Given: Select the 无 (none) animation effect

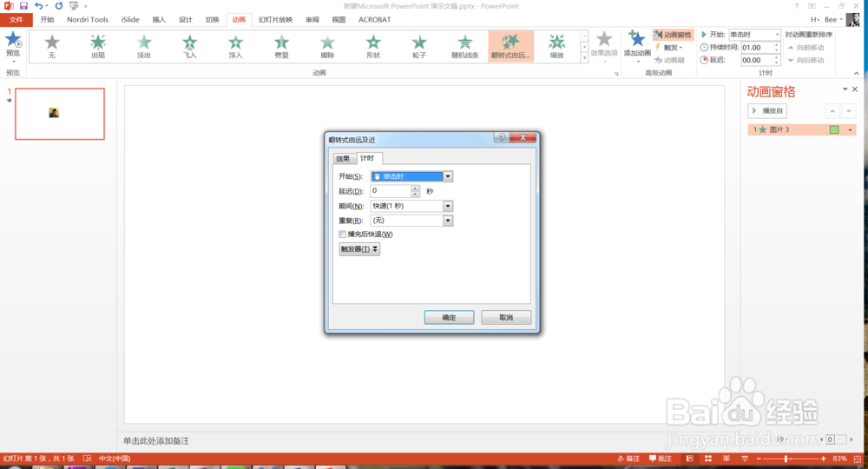Looking at the screenshot, I should click(52, 46).
